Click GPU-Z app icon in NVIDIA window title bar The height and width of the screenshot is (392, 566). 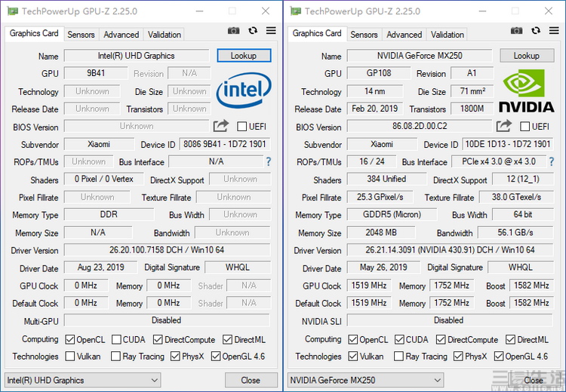tap(296, 11)
